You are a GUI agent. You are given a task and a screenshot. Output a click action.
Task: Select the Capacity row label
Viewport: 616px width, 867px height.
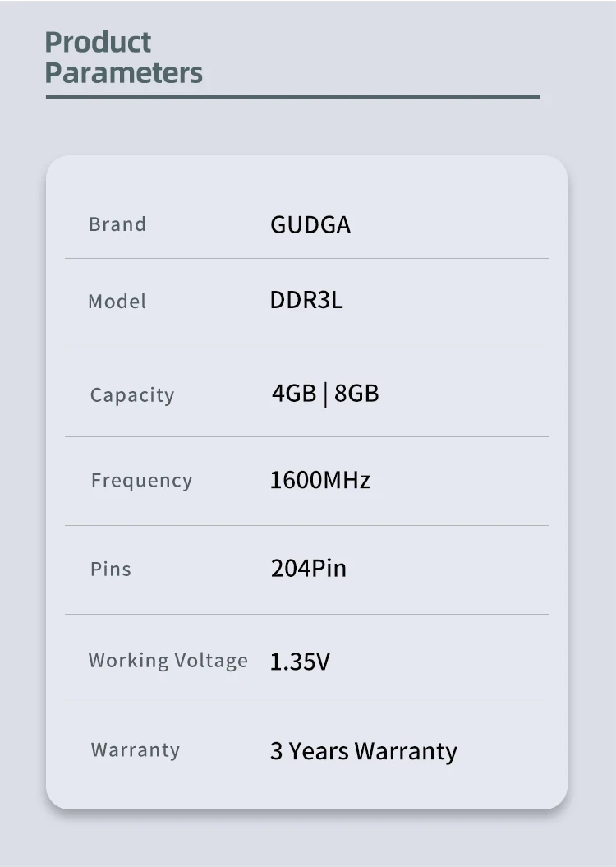point(132,395)
